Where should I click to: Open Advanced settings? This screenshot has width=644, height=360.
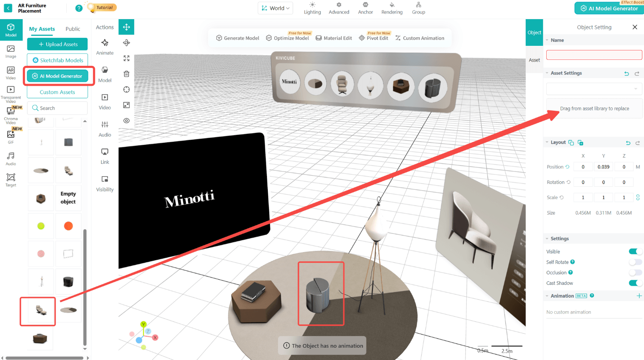pyautogui.click(x=339, y=8)
